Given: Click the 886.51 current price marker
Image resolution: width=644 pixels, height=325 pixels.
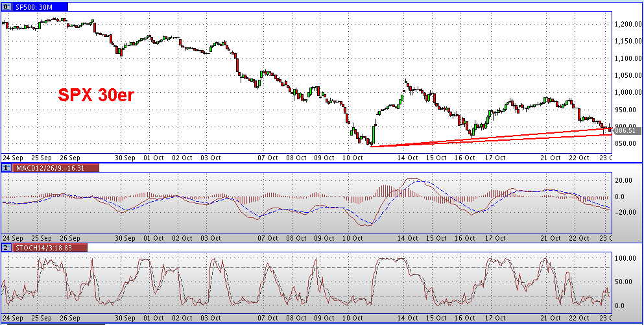Looking at the screenshot, I should tap(626, 130).
